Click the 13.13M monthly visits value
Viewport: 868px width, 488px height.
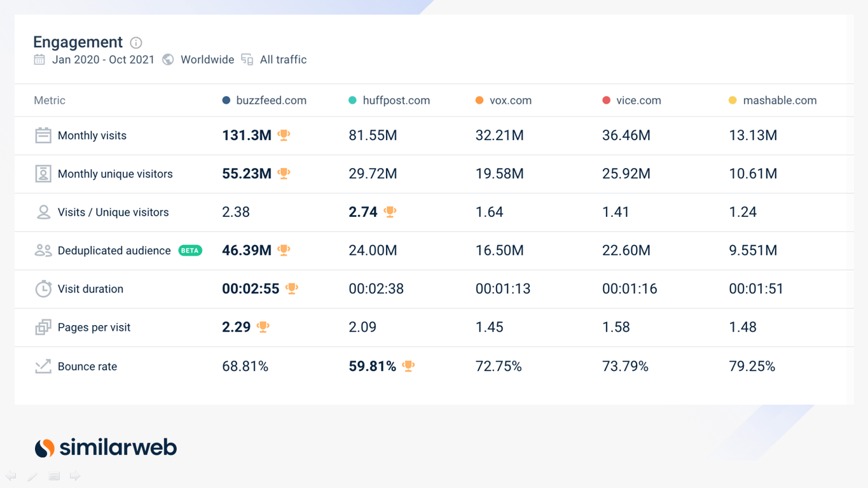point(753,136)
